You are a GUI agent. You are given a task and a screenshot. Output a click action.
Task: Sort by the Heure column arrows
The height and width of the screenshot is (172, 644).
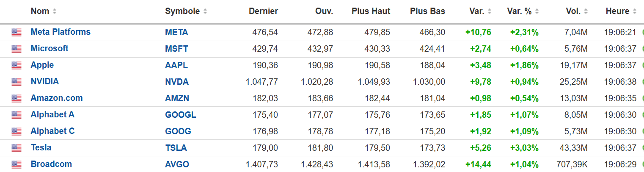tap(635, 11)
